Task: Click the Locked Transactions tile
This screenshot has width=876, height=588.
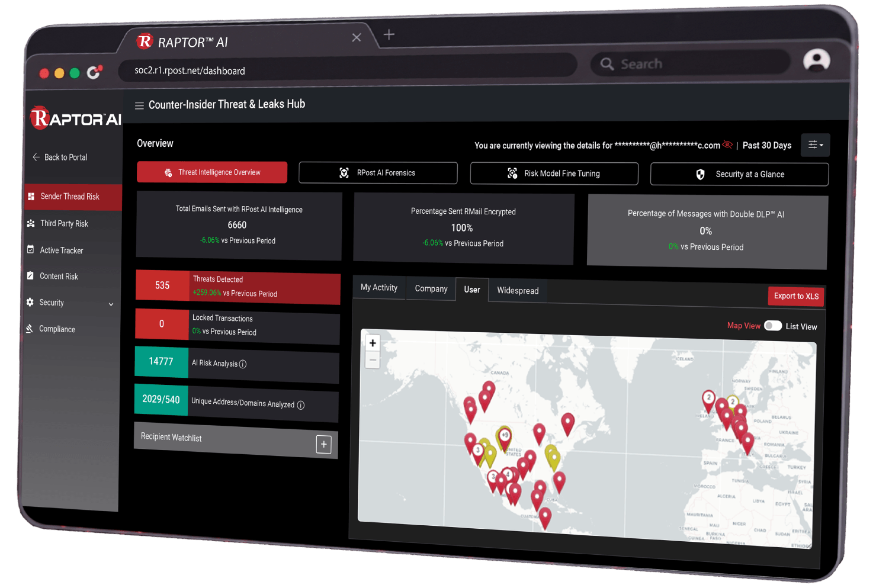Action: [237, 326]
